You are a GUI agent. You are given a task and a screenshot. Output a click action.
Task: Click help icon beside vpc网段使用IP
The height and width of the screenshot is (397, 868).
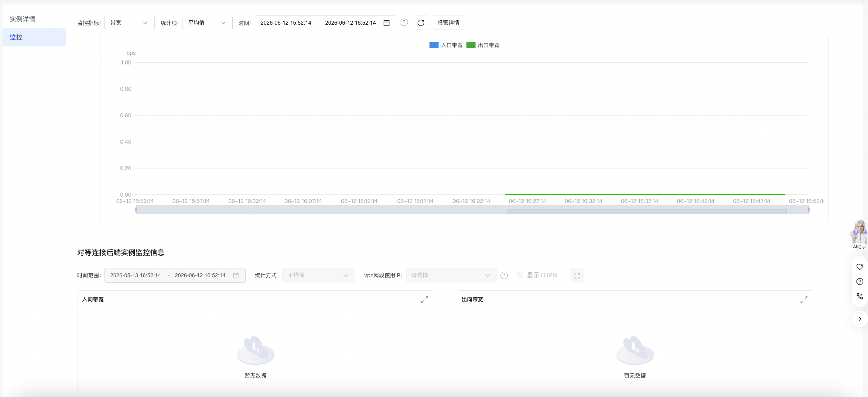pyautogui.click(x=504, y=275)
